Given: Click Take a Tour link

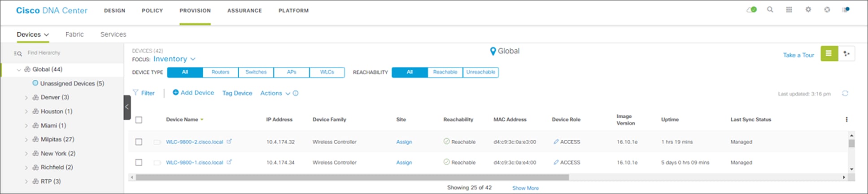Looking at the screenshot, I should coord(798,55).
